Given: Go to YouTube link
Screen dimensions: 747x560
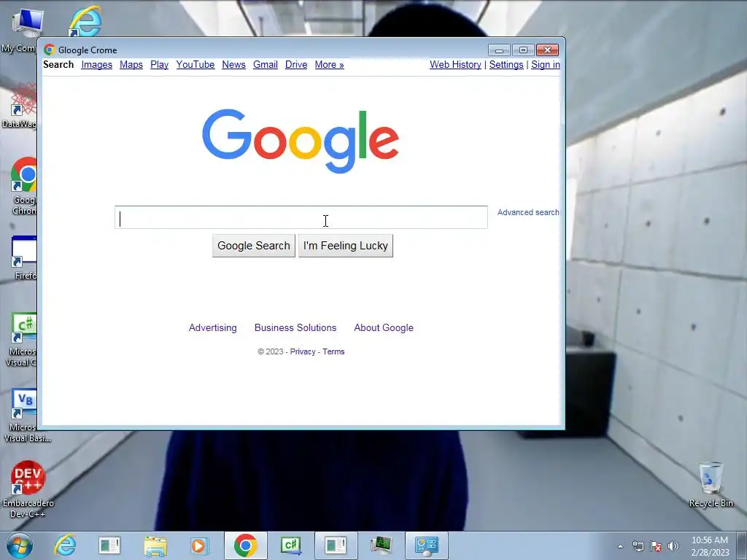Looking at the screenshot, I should 196,65.
